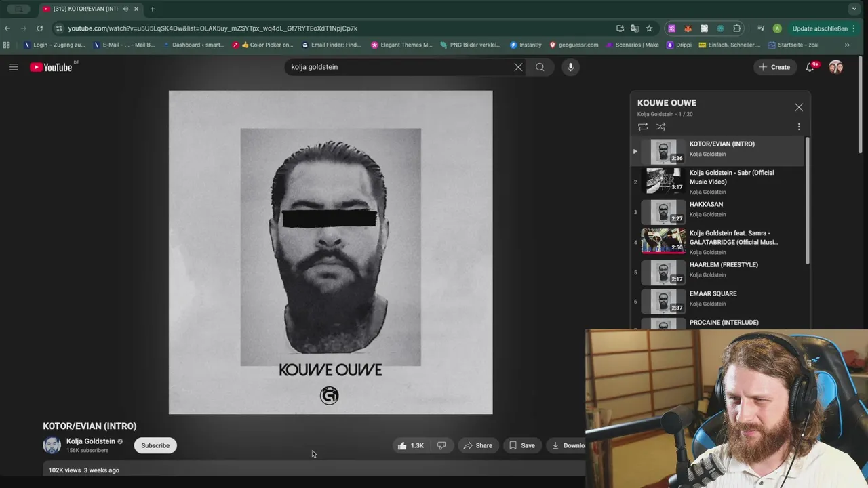Open the Login – Zugang bookmark

[x=54, y=45]
